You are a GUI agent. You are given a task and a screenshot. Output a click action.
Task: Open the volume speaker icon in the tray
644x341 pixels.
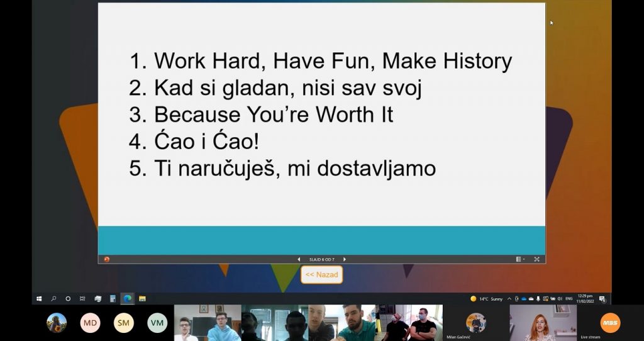pyautogui.click(x=559, y=299)
